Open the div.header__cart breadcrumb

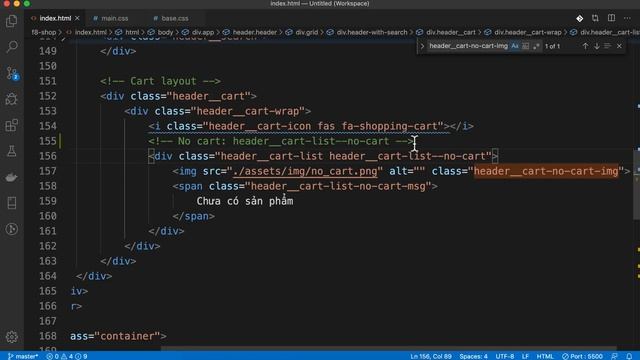coord(451,32)
